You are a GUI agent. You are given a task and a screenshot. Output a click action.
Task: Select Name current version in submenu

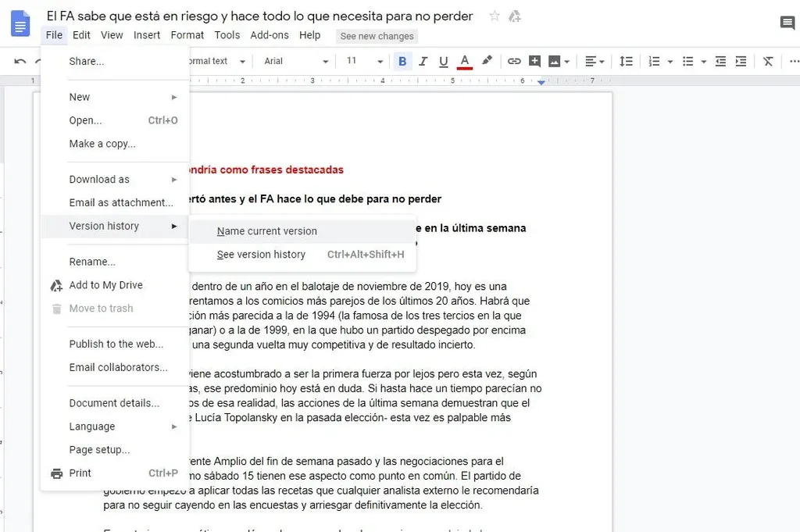tap(267, 231)
